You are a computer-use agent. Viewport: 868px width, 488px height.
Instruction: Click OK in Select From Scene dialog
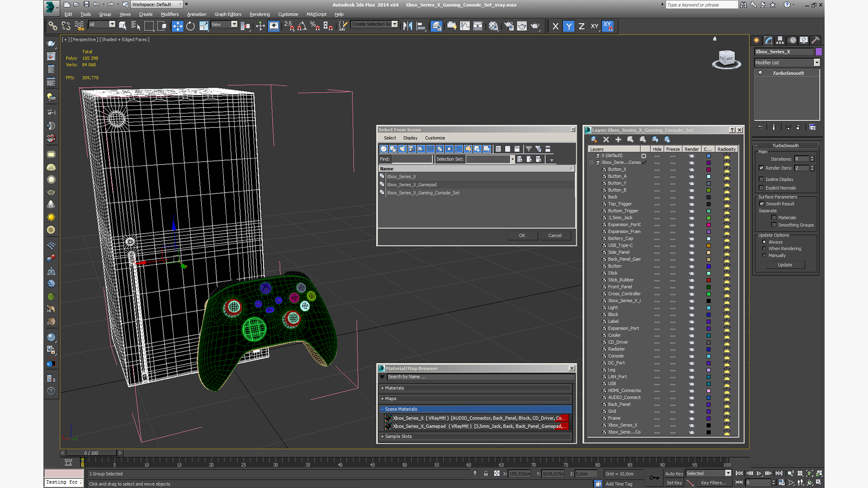pyautogui.click(x=522, y=235)
